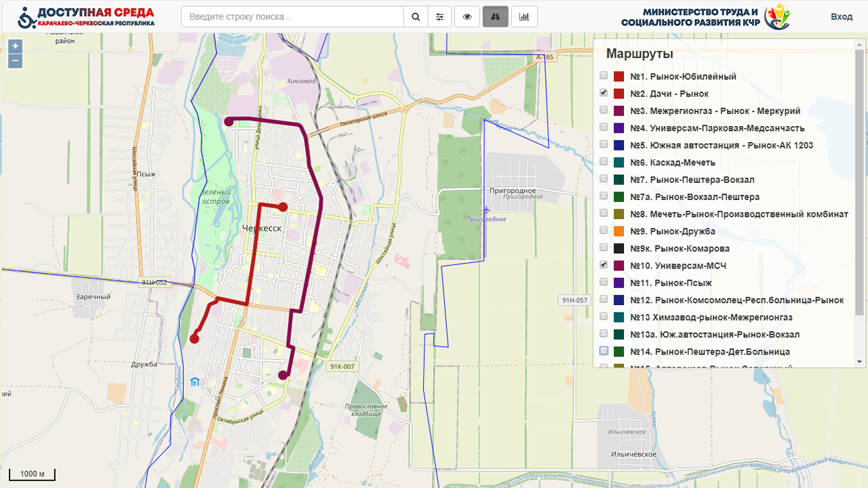Click the Зеленый остров park label
Viewport: 868px width, 488px height.
coord(215,197)
